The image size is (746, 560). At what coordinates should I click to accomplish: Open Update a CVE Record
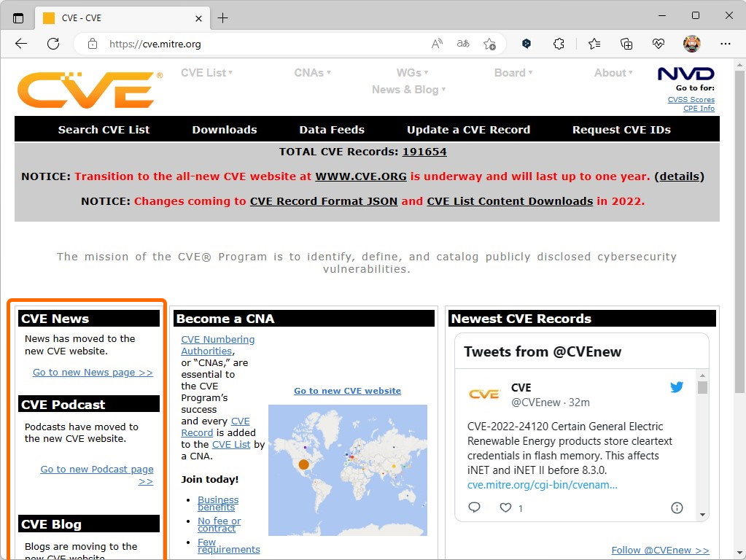coord(468,129)
